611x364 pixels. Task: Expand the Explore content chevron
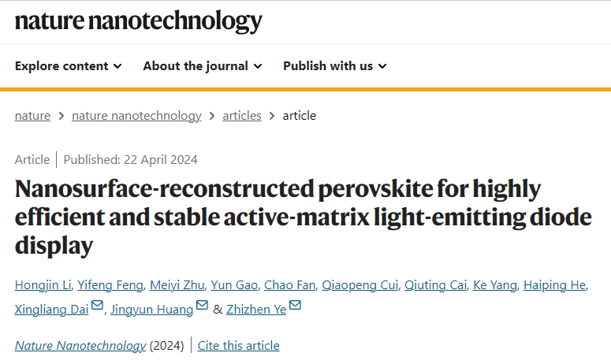117,66
